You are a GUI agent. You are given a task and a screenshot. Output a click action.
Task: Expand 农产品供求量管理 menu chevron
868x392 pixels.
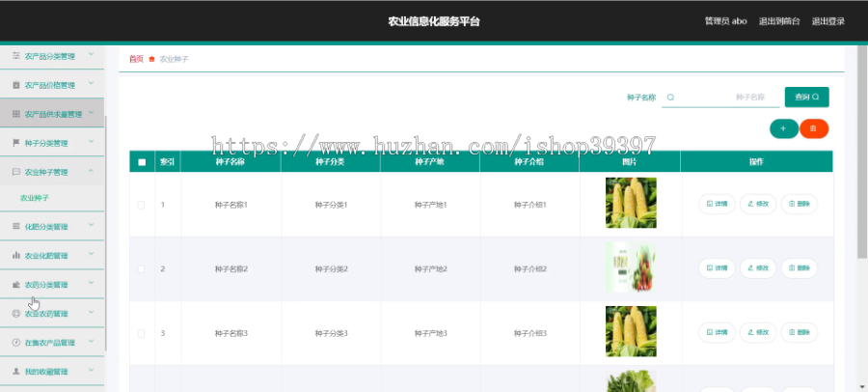point(92,113)
